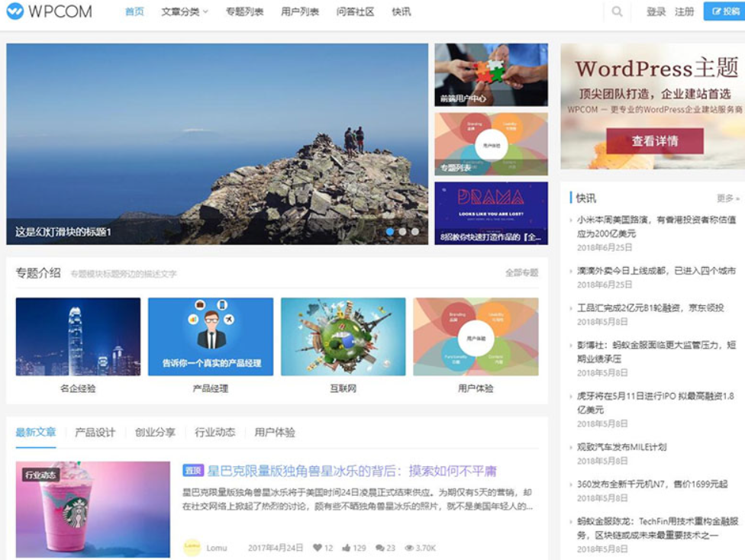The image size is (745, 560).
Task: Select the second slider pagination dot
Action: tap(402, 231)
